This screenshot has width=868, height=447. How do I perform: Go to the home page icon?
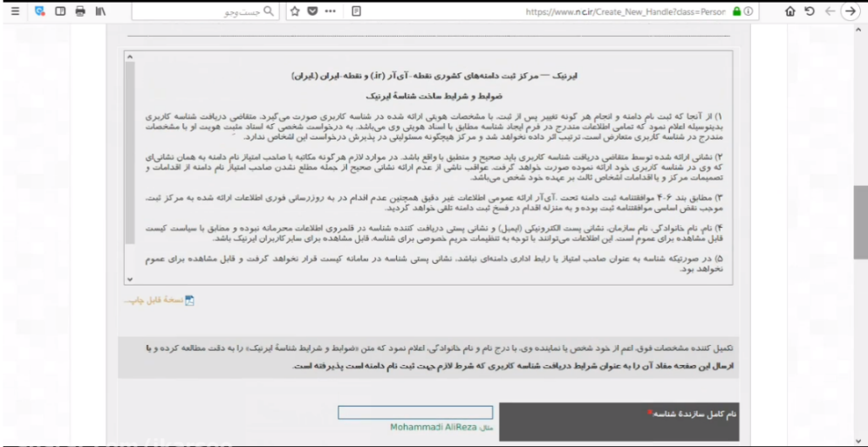790,11
